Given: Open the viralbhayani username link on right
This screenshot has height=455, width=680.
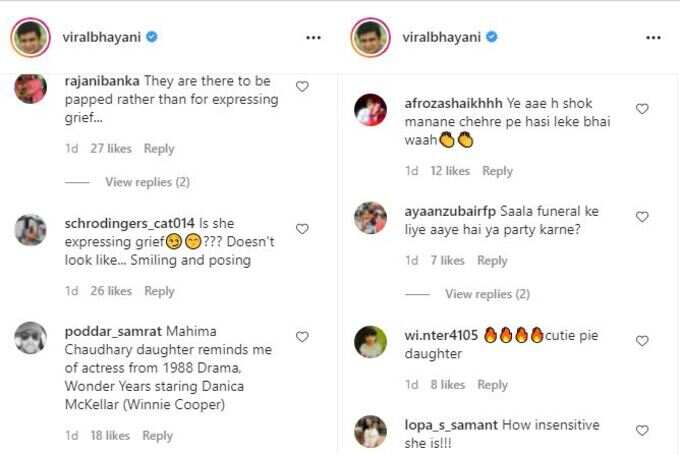Looking at the screenshot, I should point(441,37).
